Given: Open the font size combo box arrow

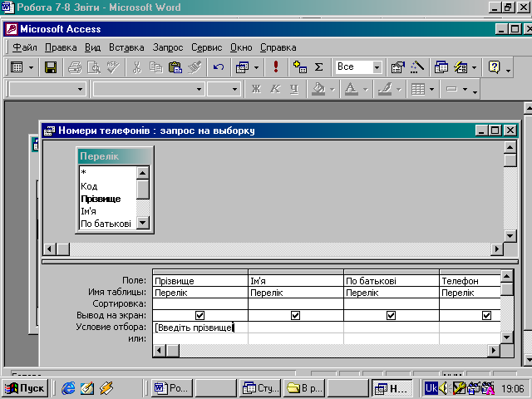Looking at the screenshot, I should coord(234,89).
